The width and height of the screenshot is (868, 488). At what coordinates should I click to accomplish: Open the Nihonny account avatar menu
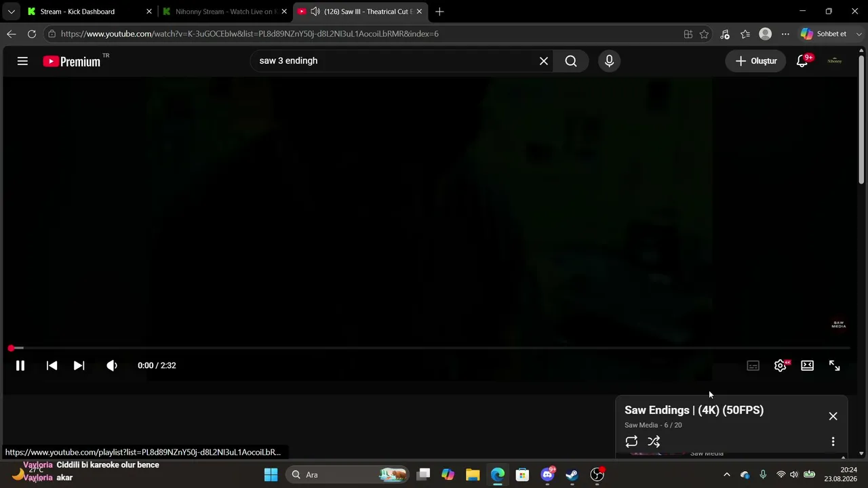pyautogui.click(x=834, y=61)
